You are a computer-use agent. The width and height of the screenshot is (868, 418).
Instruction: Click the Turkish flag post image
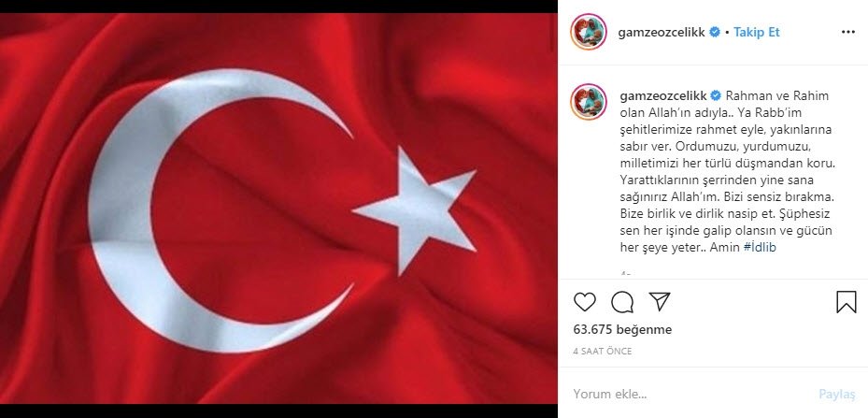pyautogui.click(x=278, y=209)
